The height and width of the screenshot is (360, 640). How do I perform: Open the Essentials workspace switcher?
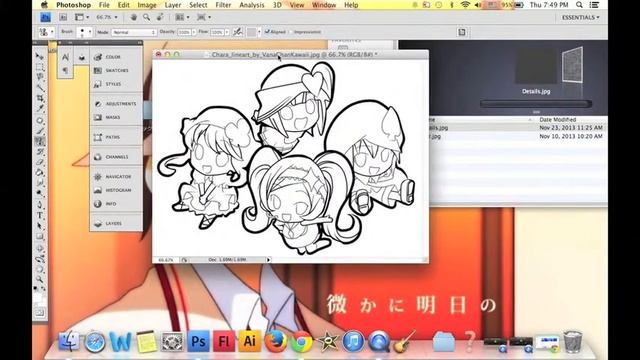click(581, 18)
